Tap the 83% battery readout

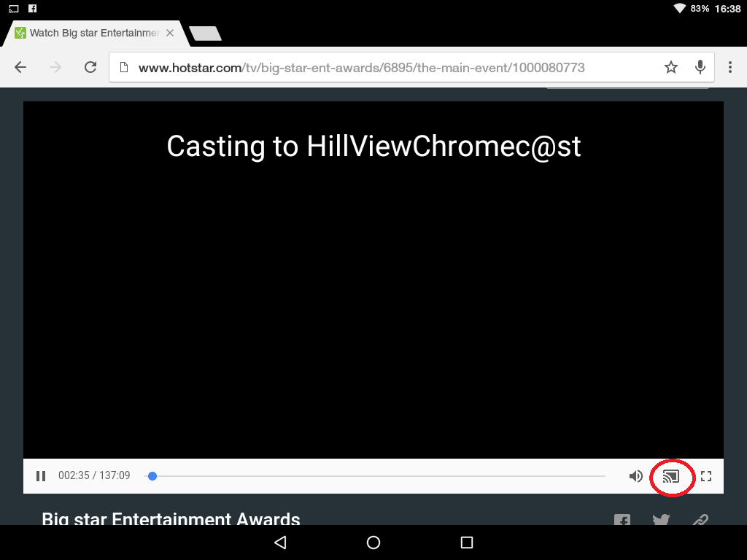[x=700, y=9]
